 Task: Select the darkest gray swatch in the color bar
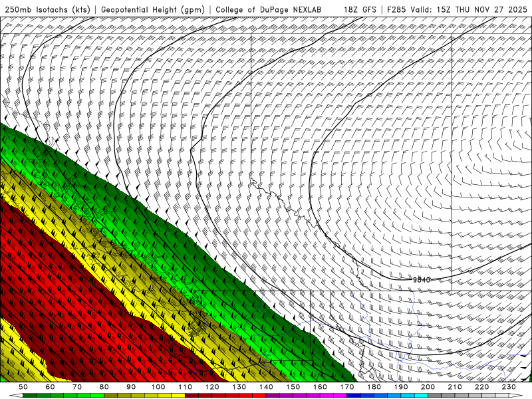(x=435, y=395)
